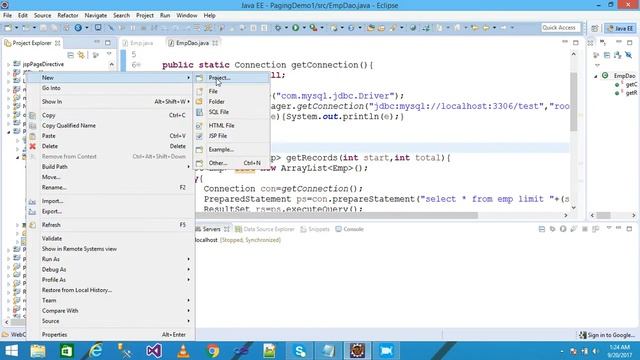This screenshot has width=640, height=360.
Task: Select the EmpDao.java editor tab
Action: [192, 43]
